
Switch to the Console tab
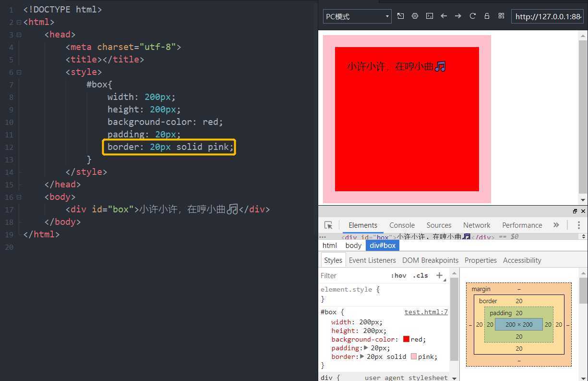[402, 225]
